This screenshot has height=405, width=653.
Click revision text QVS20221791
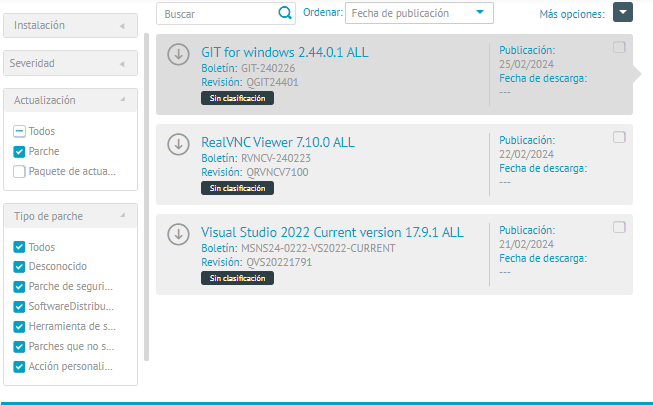[279, 262]
